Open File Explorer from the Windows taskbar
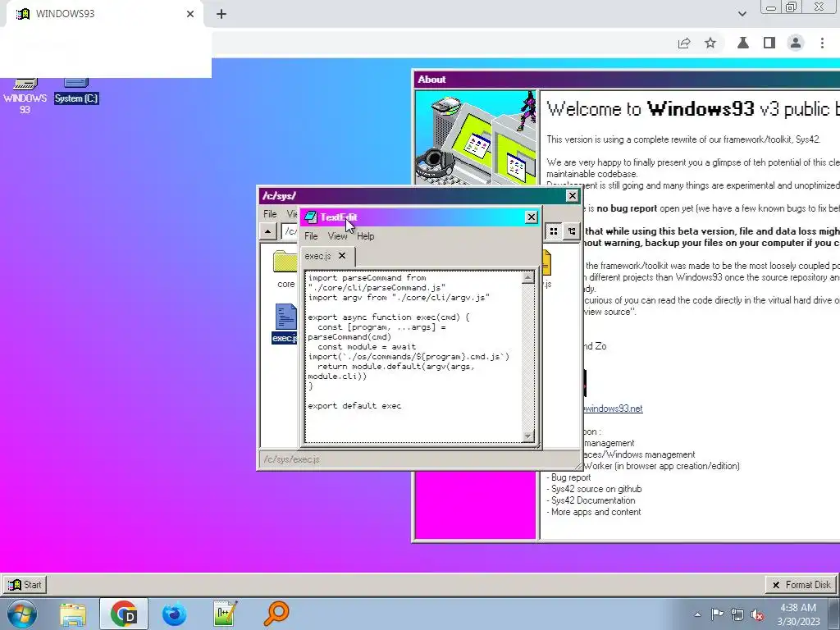This screenshot has width=840, height=630. pos(73,614)
